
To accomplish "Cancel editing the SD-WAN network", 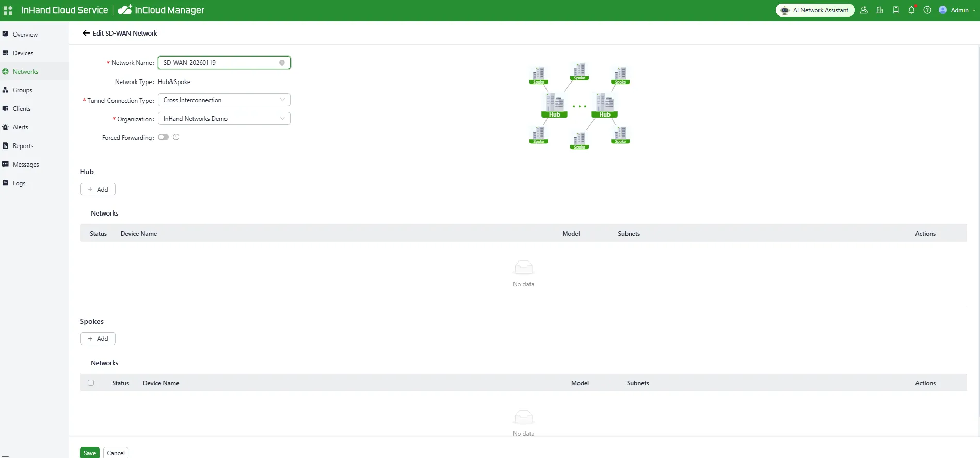I will click(116, 453).
